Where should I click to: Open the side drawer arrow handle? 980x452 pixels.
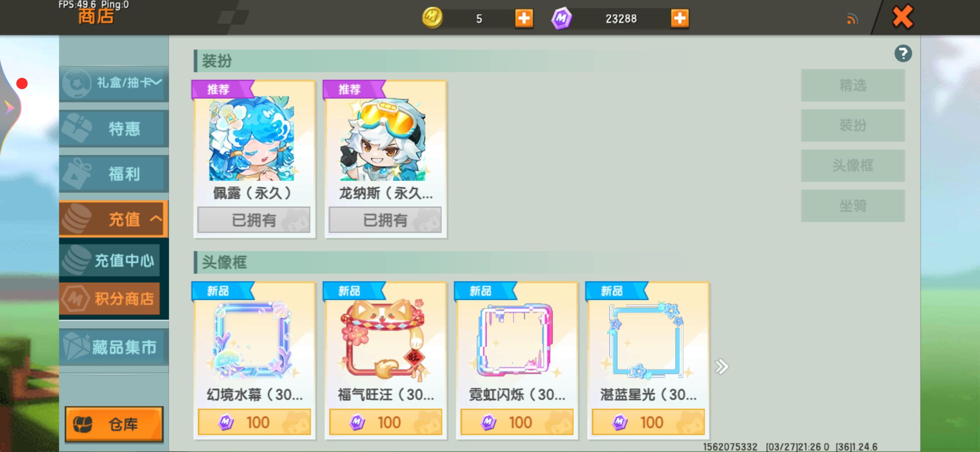click(9, 108)
